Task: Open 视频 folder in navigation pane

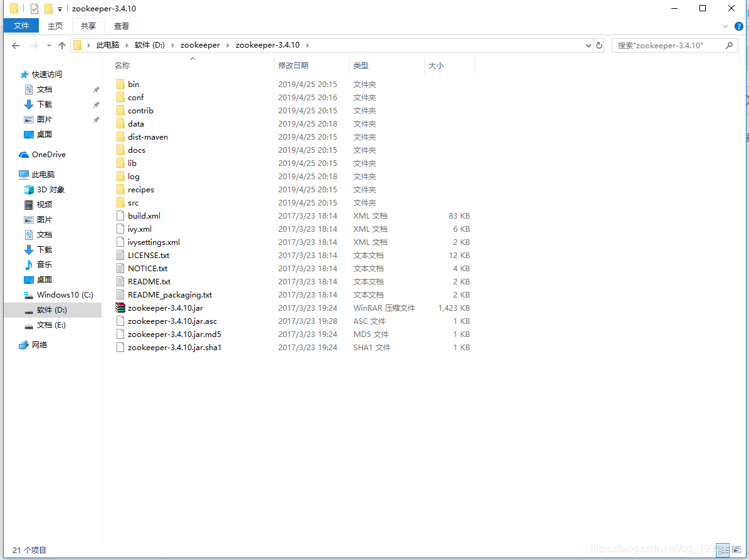Action: (x=44, y=204)
